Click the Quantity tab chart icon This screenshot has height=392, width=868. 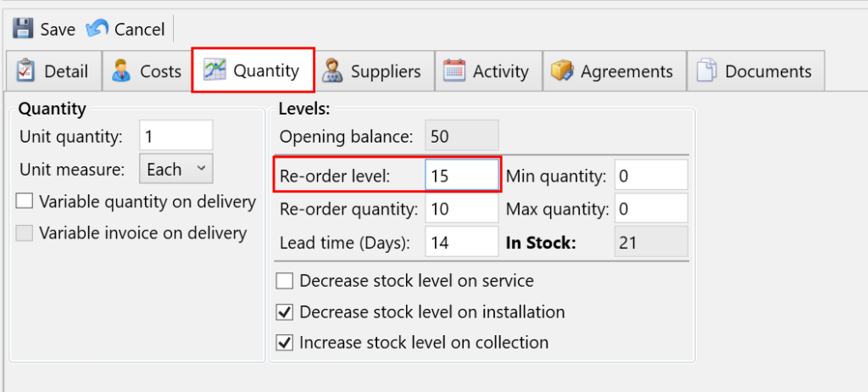pyautogui.click(x=214, y=71)
